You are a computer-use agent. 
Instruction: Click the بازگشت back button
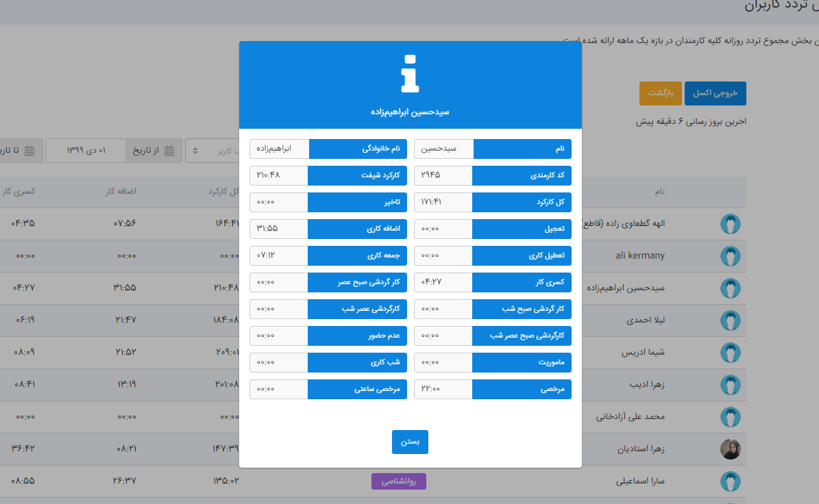coord(661,93)
